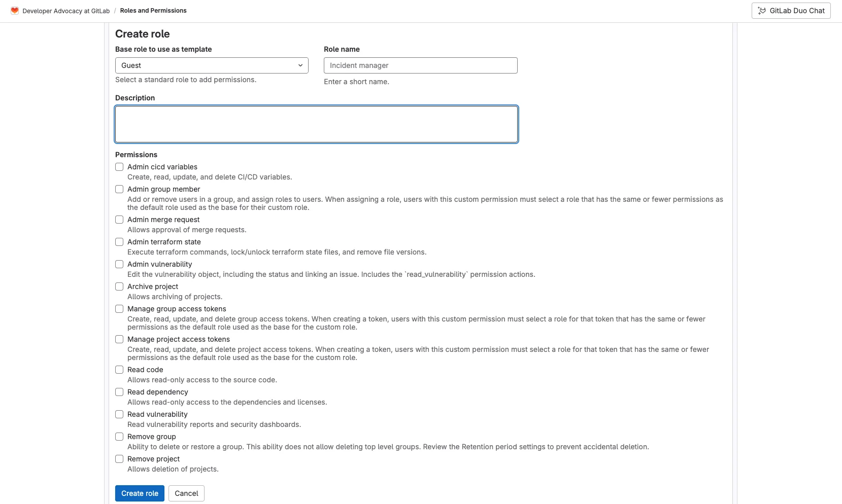Check the Admin merge request permission

(x=119, y=220)
